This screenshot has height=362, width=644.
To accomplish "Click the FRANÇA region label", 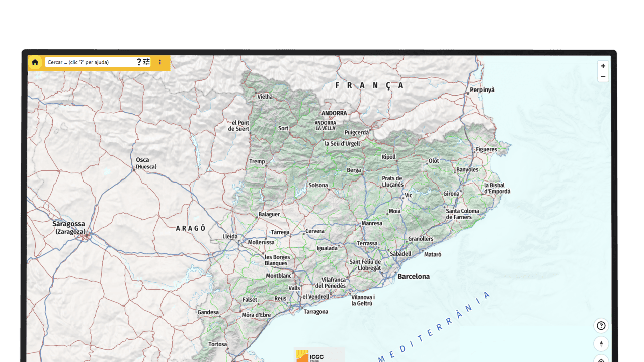I will [x=369, y=85].
